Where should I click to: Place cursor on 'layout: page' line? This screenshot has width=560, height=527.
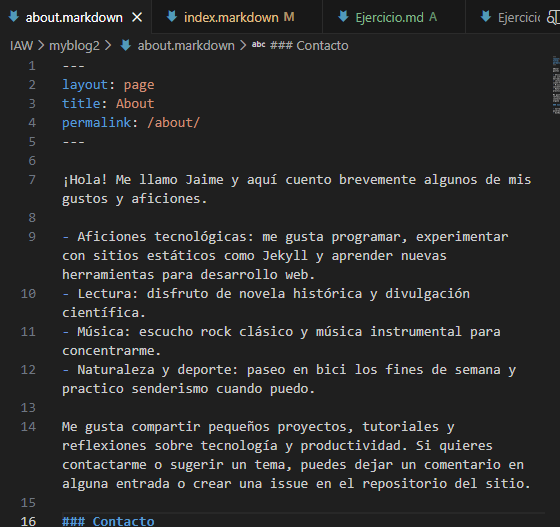[x=108, y=85]
